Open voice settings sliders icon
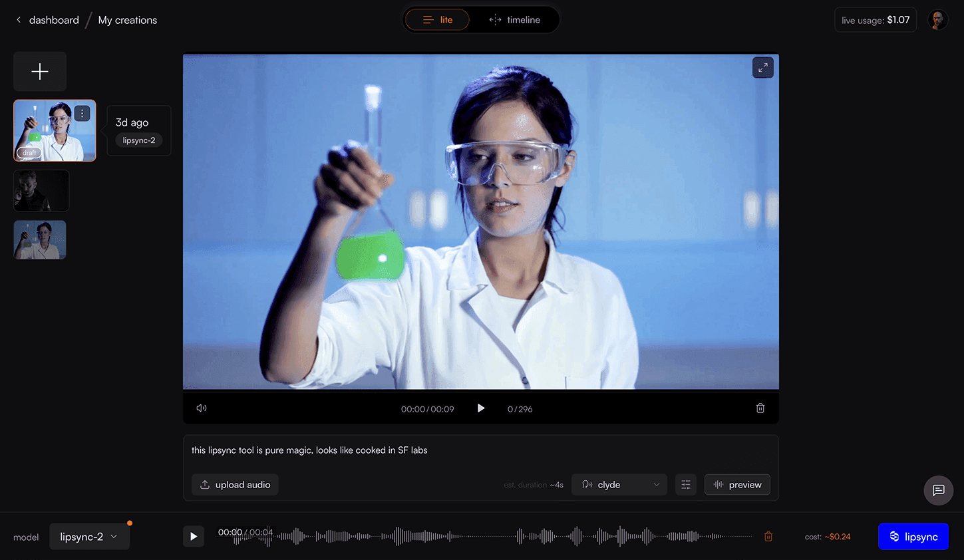Viewport: 964px width, 560px height. click(x=685, y=485)
